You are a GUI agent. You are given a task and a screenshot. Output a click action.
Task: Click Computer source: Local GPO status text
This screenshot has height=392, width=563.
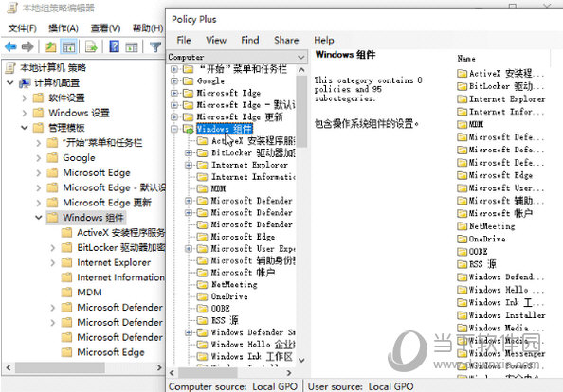tap(232, 386)
